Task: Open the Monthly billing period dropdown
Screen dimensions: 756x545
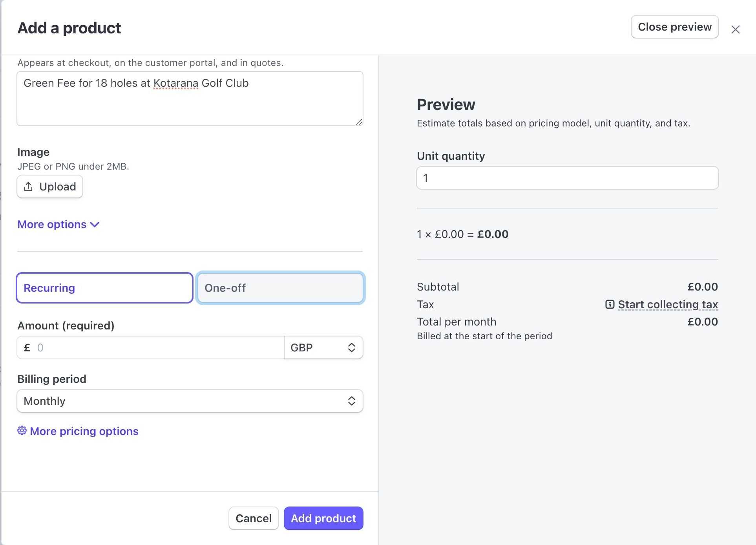Action: [x=190, y=401]
